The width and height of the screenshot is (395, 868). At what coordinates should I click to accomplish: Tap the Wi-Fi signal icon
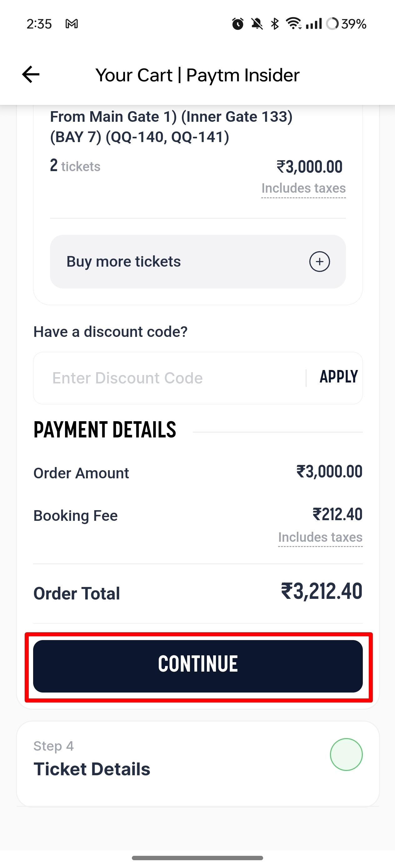click(293, 24)
